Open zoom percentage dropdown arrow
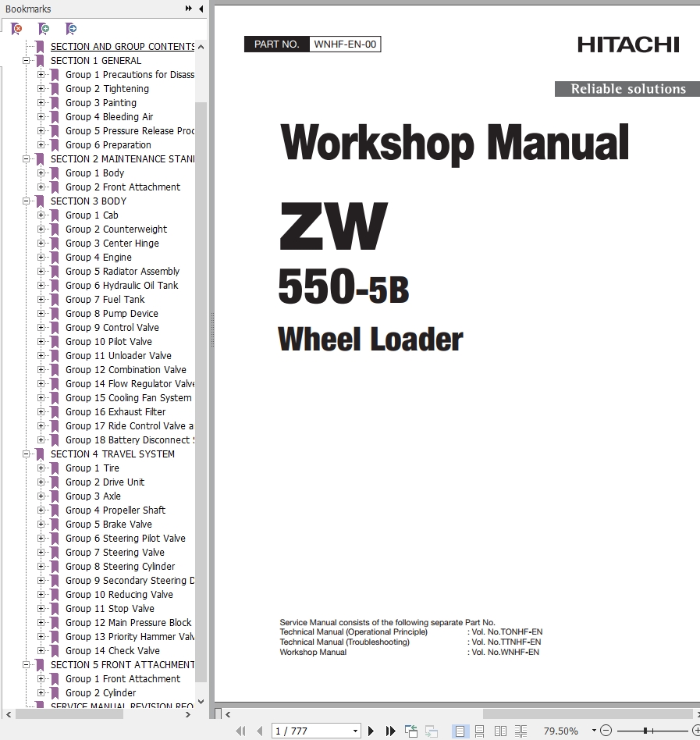The height and width of the screenshot is (740, 700). click(594, 731)
